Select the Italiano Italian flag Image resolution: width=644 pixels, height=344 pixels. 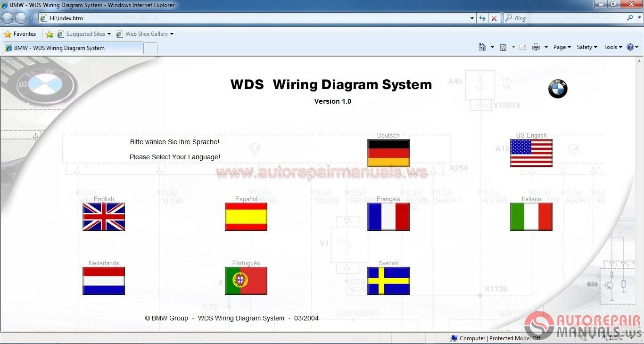(x=531, y=217)
